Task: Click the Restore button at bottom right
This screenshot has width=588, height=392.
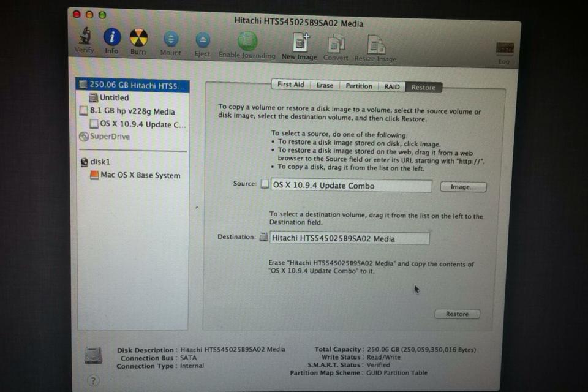Action: (x=457, y=314)
